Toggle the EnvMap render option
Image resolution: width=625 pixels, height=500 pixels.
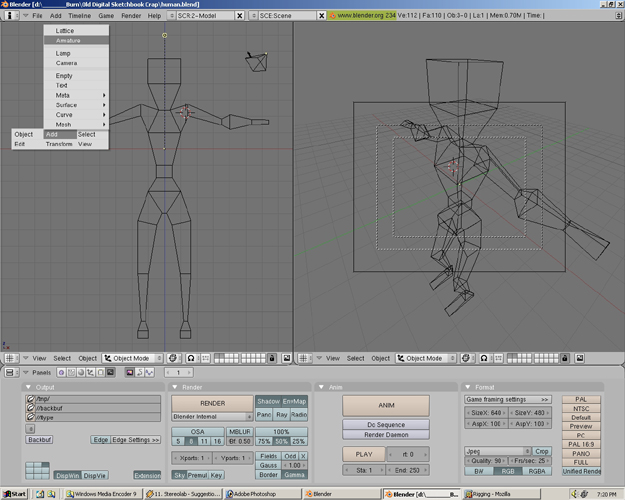click(x=295, y=402)
